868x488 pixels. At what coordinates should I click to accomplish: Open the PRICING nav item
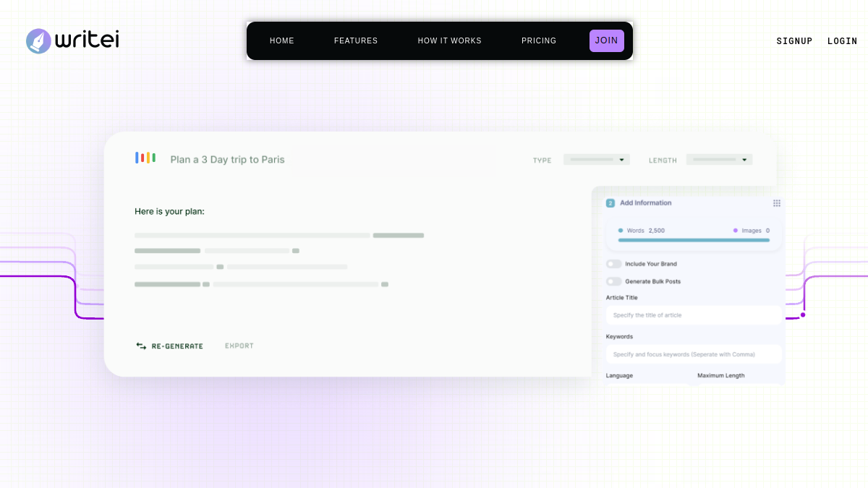pos(539,41)
